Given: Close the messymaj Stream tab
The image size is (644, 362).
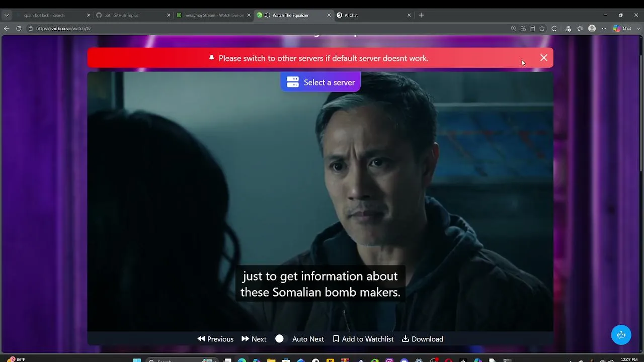Looking at the screenshot, I should 249,15.
